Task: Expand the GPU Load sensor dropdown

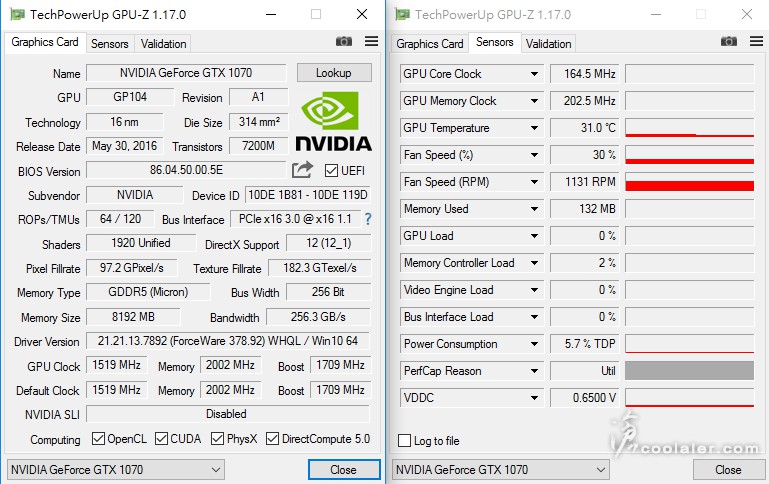Action: click(x=534, y=236)
